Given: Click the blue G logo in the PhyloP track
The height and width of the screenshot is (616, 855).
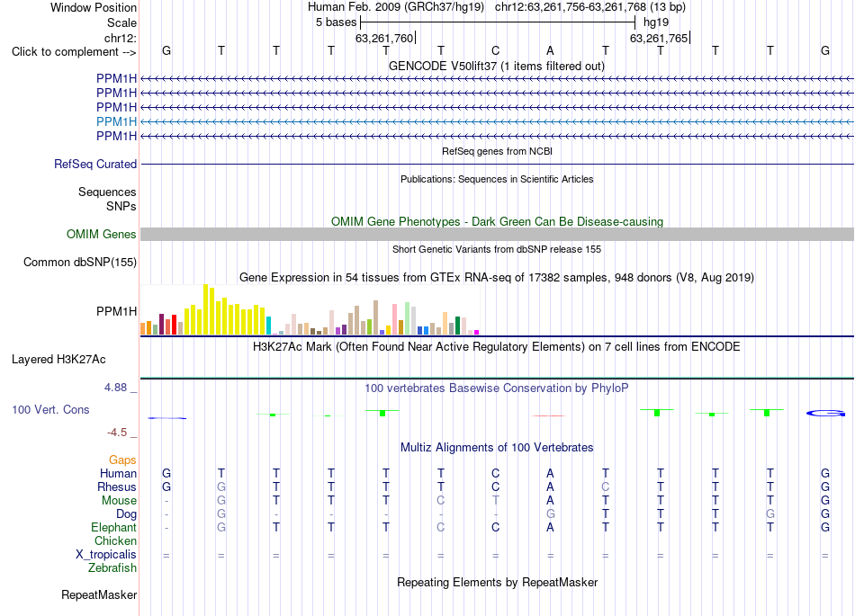Looking at the screenshot, I should (x=825, y=414).
